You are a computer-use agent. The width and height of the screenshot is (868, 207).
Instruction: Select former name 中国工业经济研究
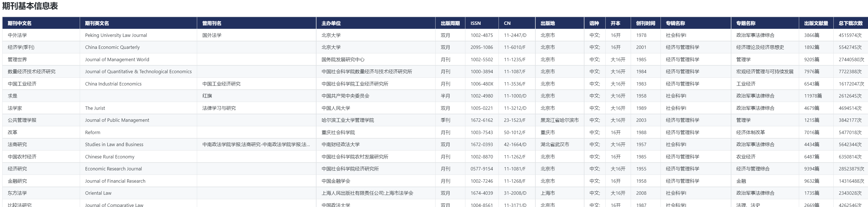[221, 84]
